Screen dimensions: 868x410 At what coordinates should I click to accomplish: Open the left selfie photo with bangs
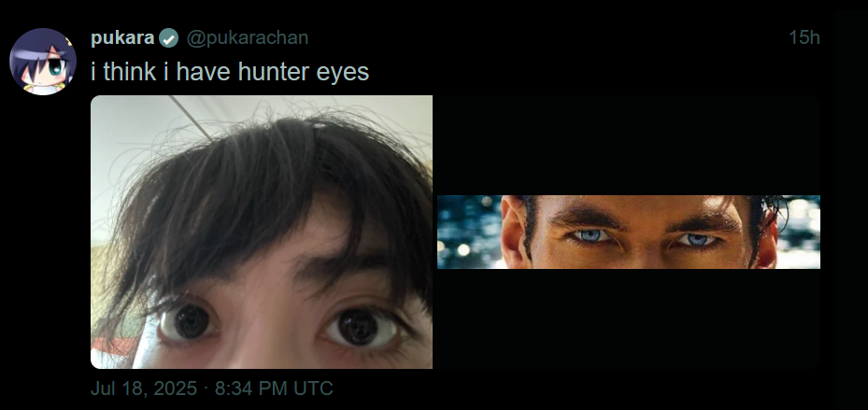[x=262, y=232]
